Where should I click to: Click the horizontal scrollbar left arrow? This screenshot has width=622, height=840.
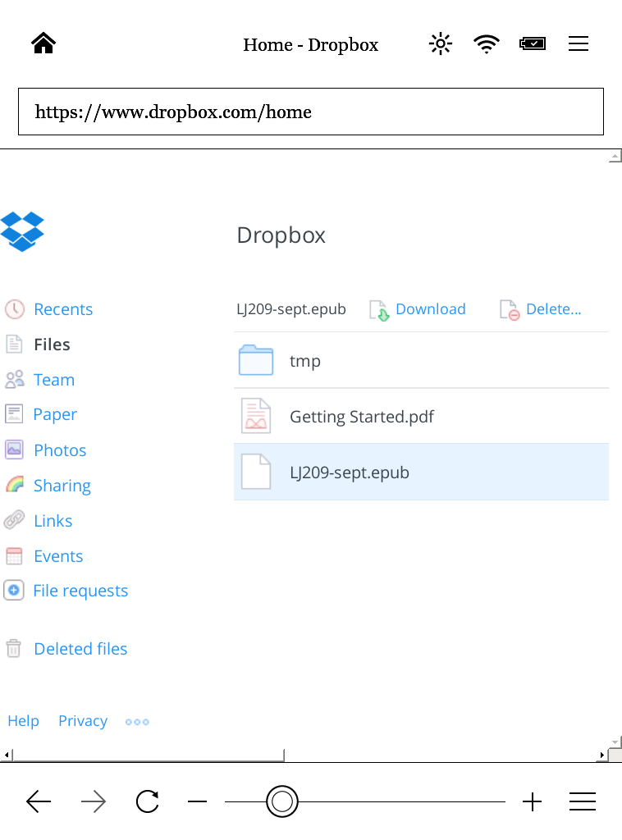[x=7, y=755]
